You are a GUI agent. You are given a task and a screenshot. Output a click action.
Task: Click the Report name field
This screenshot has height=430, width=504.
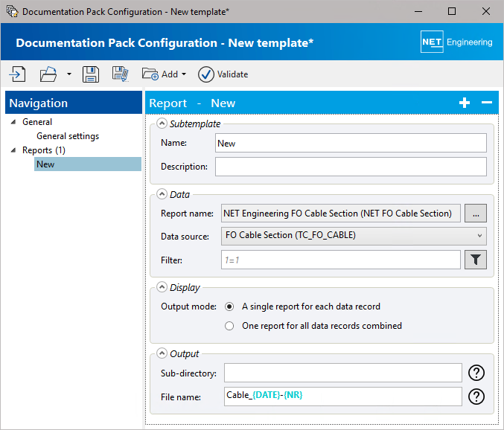pos(341,214)
